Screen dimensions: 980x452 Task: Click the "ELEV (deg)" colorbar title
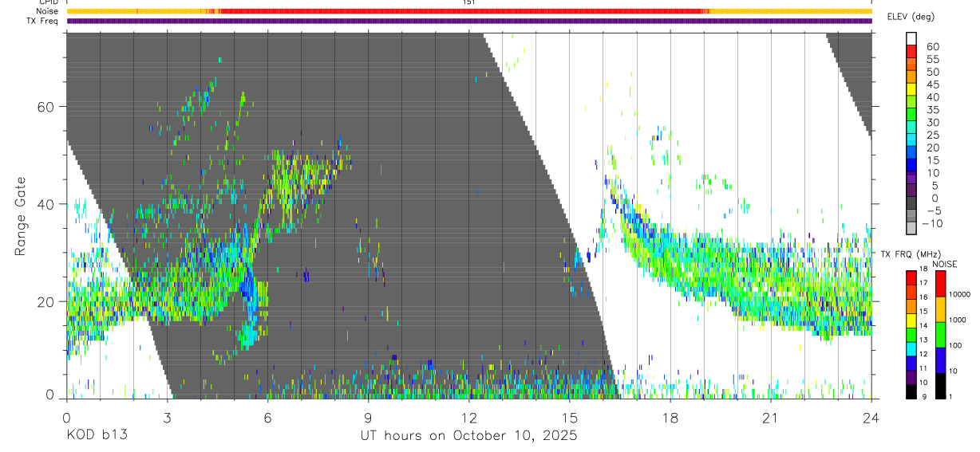pyautogui.click(x=911, y=17)
